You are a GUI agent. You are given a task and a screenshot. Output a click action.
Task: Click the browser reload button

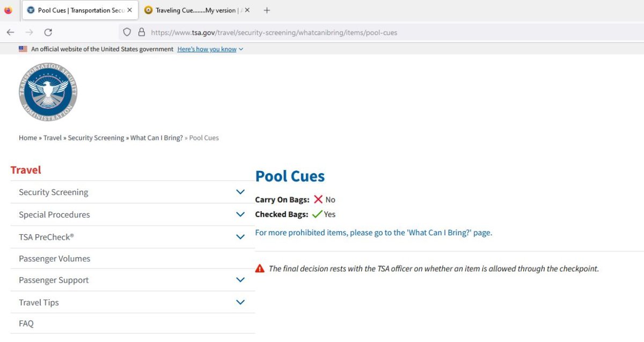[x=48, y=32]
